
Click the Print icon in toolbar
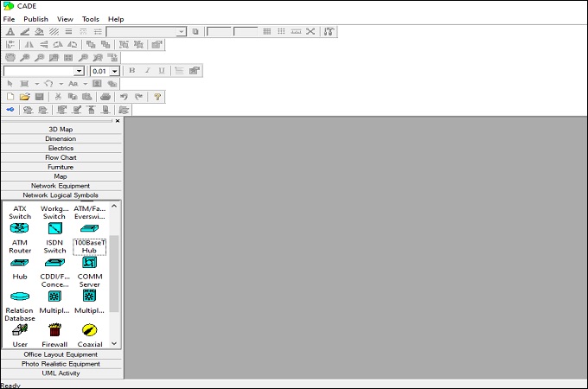(105, 97)
